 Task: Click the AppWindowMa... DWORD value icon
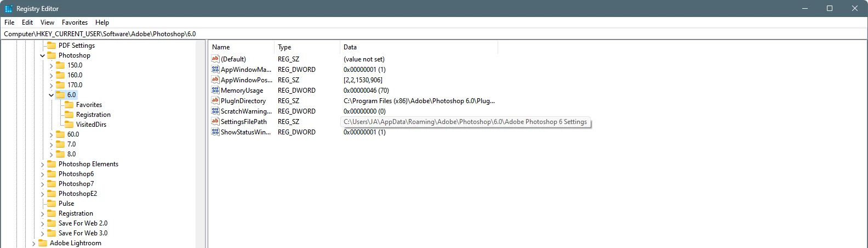(x=215, y=69)
